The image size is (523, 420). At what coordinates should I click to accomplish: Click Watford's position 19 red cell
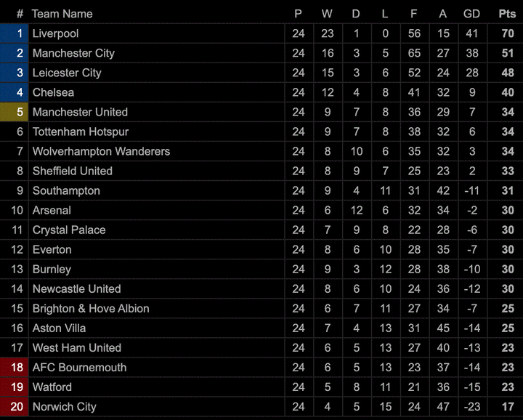[x=15, y=387]
